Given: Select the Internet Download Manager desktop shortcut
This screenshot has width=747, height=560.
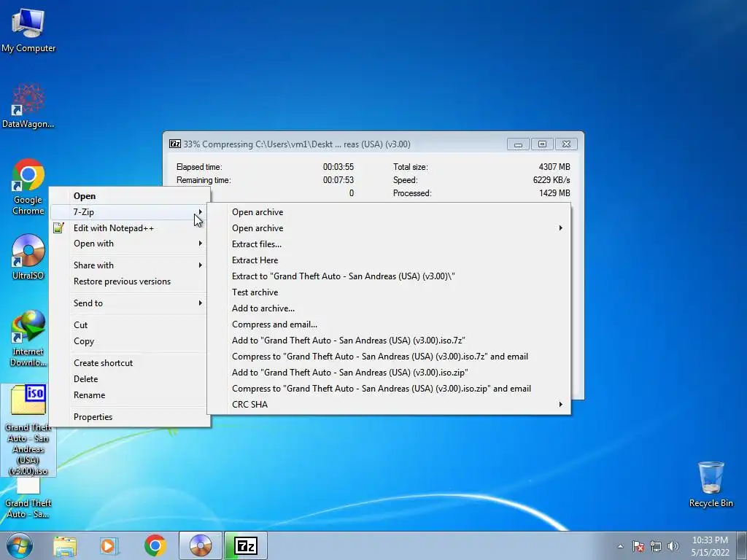Looking at the screenshot, I should [28, 338].
